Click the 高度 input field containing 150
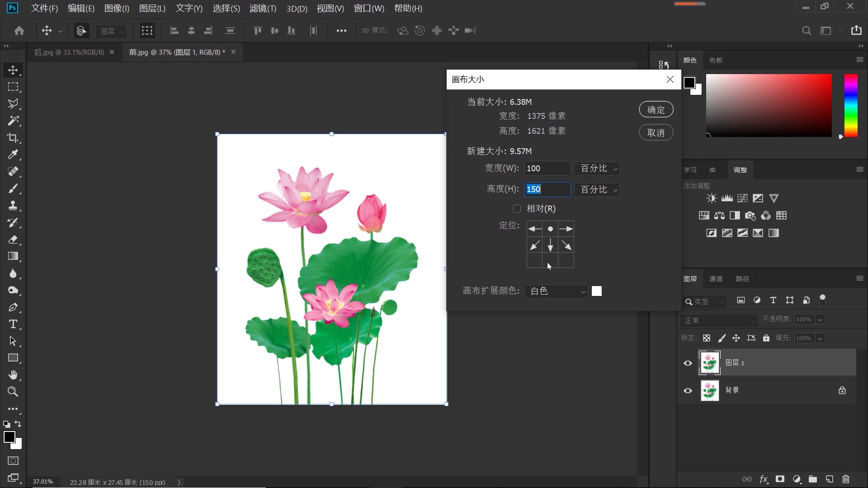Viewport: 868px width, 488px height. [547, 189]
